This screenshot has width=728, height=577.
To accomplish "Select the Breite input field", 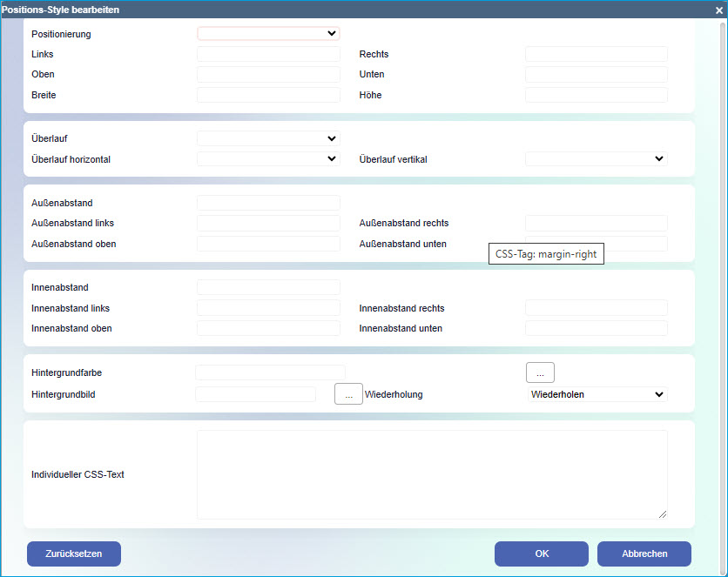I will [268, 95].
